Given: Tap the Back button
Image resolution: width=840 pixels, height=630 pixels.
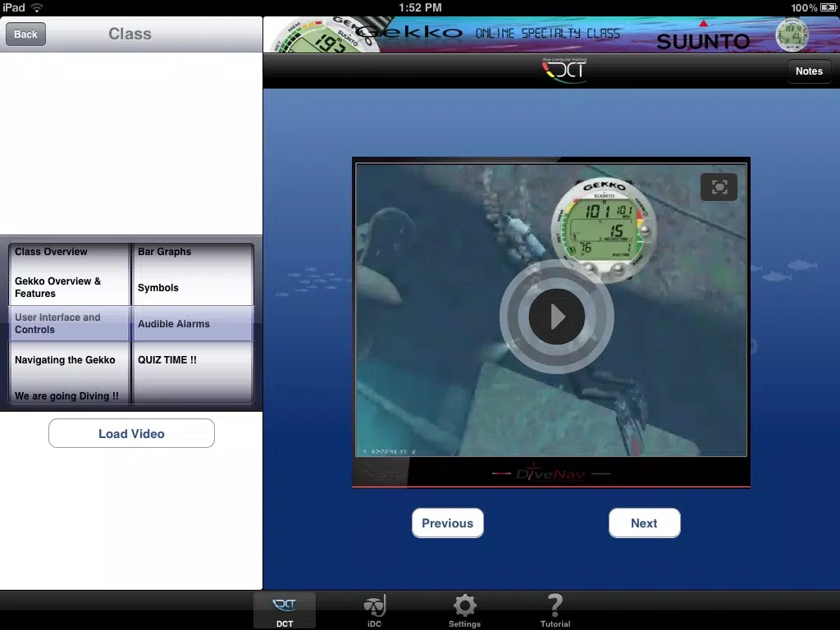Looking at the screenshot, I should (x=25, y=34).
